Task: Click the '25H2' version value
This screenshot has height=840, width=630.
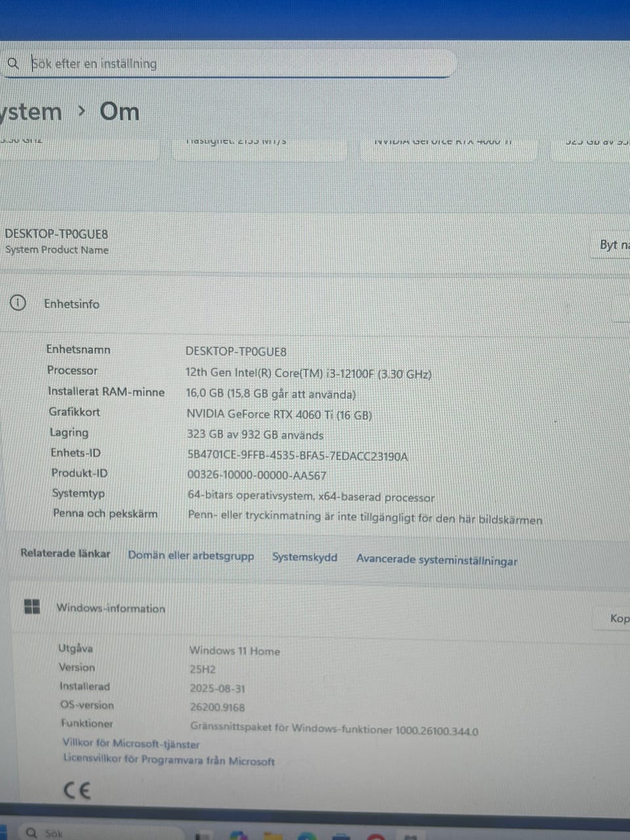Action: (x=202, y=669)
